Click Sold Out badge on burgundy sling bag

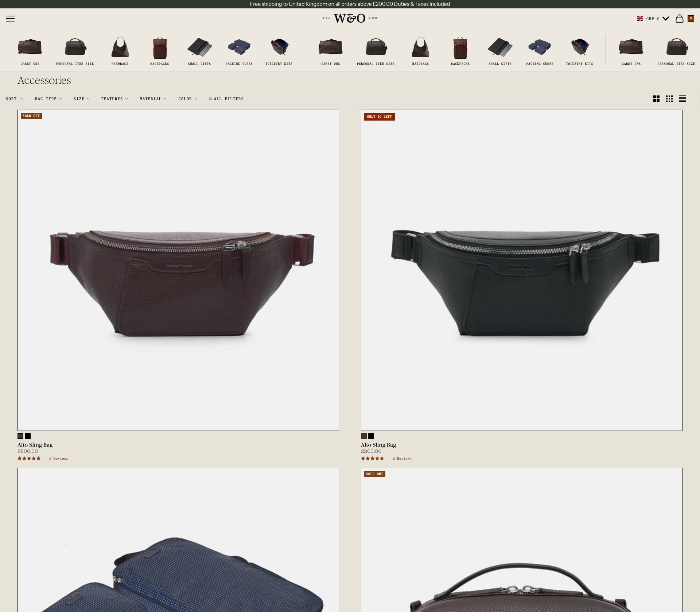tap(31, 116)
